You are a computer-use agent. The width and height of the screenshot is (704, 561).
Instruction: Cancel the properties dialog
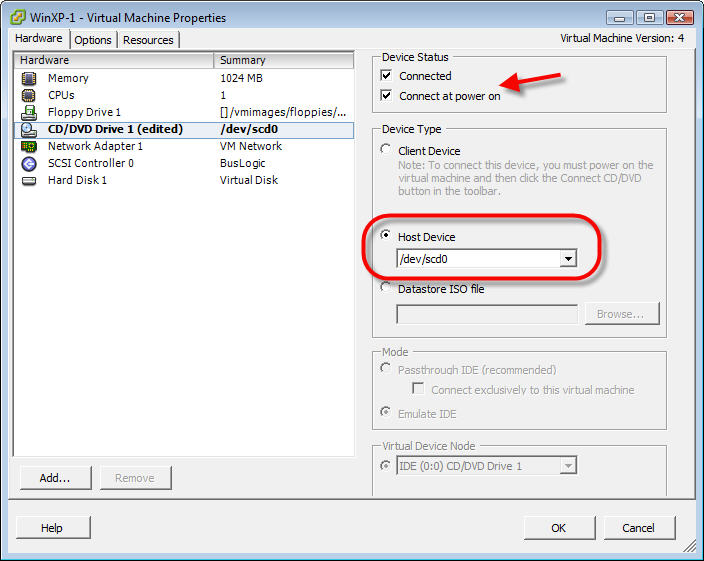638,528
